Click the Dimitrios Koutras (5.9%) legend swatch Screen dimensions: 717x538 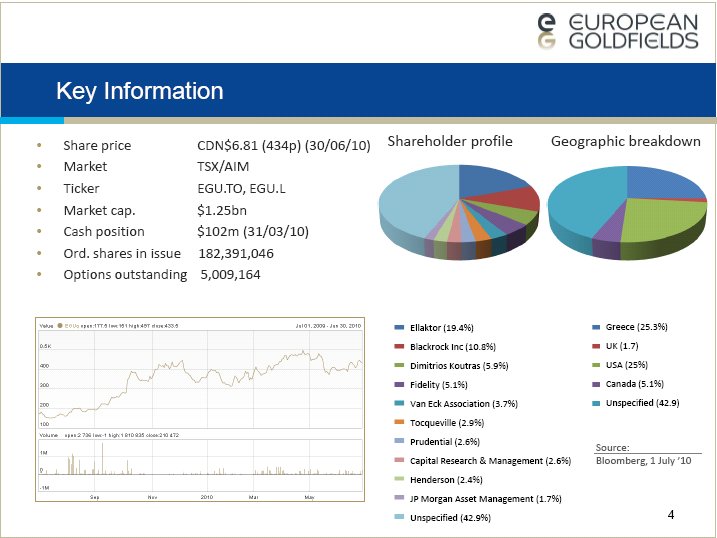[x=399, y=365]
